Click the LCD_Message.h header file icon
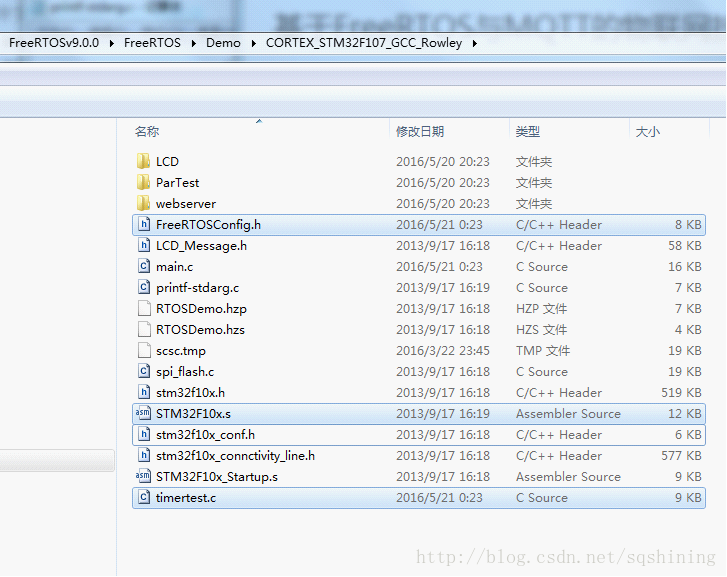The image size is (727, 577). (x=144, y=245)
